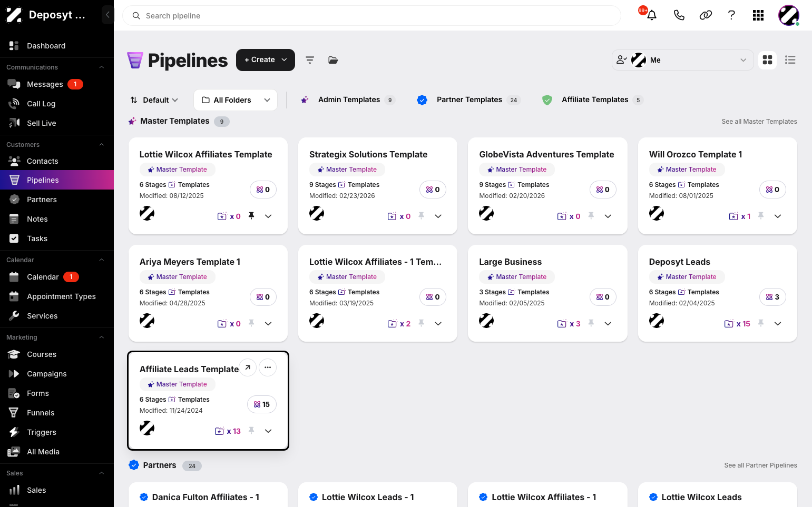Open the Me user filter dropdown
812x507 pixels.
(682, 60)
